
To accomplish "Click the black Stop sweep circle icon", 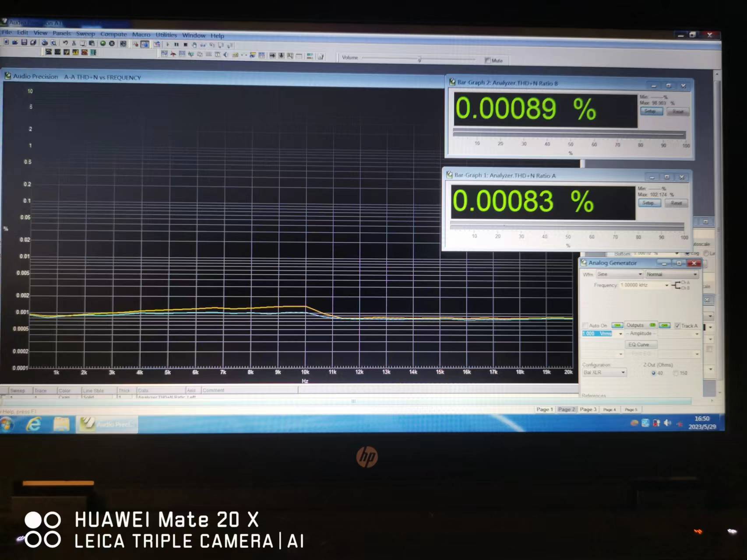I will click(112, 43).
